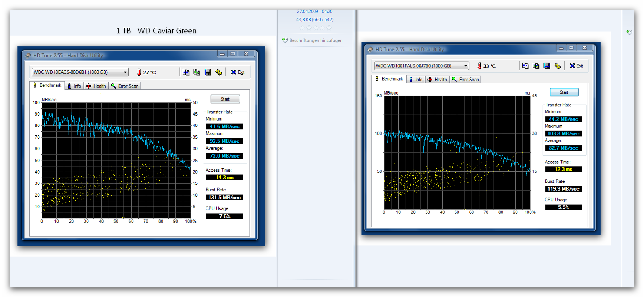Viewport: 644px width, 297px height.
Task: Rate the picture with the fifth star
Action: coord(329,28)
